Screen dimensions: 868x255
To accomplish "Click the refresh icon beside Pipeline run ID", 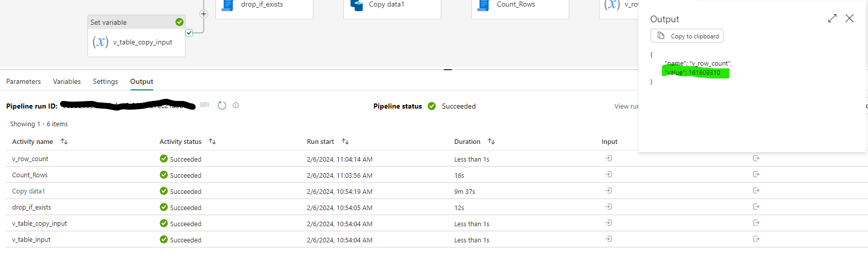I will 222,106.
